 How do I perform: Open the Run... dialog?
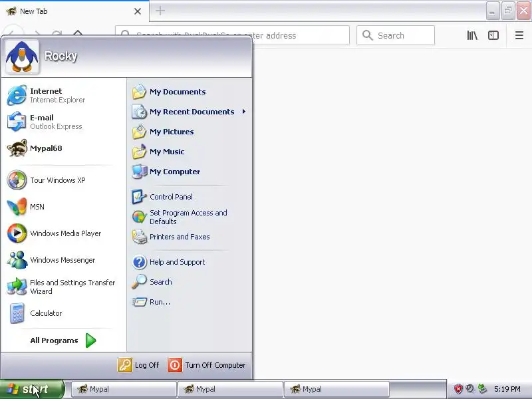pos(189,302)
